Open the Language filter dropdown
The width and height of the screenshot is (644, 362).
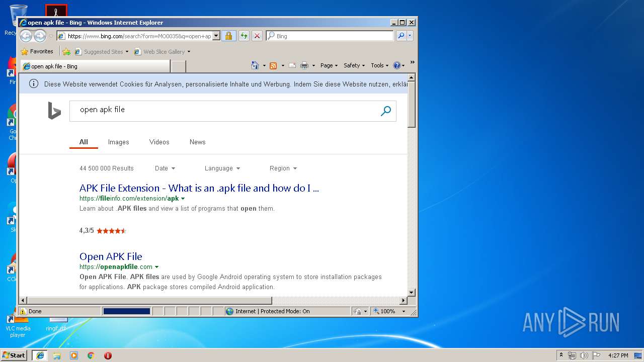(x=222, y=168)
